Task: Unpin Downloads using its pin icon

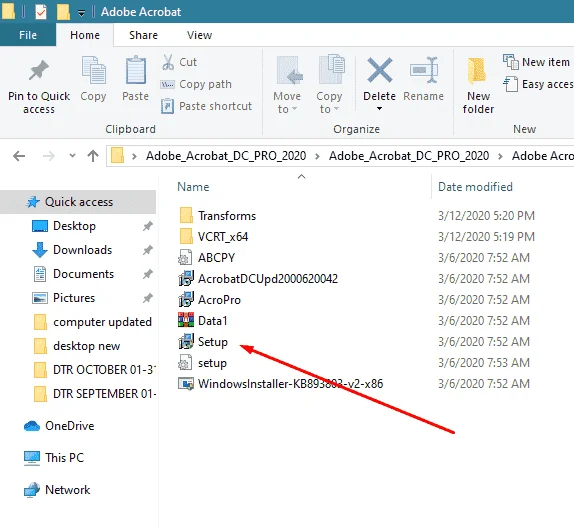Action: (148, 250)
